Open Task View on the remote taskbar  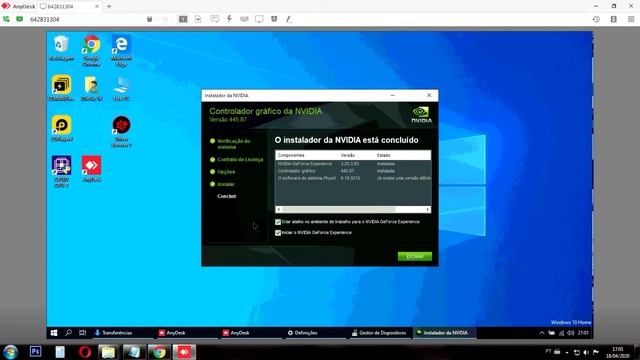(x=82, y=333)
